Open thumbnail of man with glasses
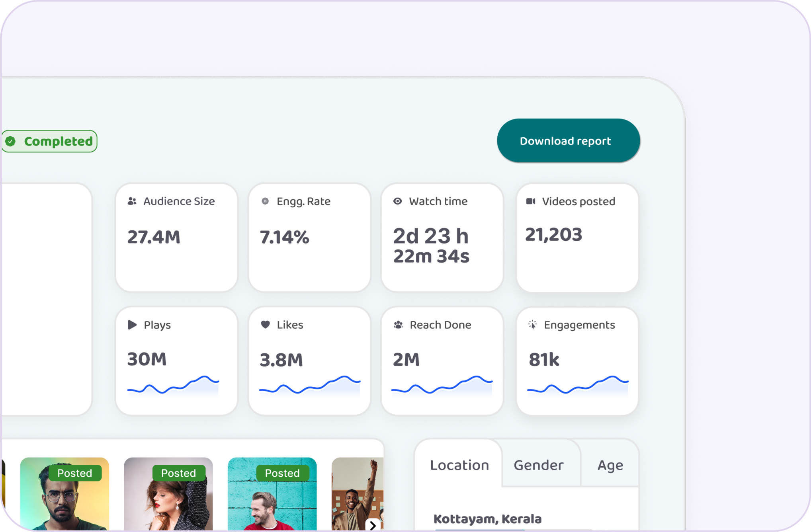This screenshot has width=811, height=532. click(x=64, y=494)
